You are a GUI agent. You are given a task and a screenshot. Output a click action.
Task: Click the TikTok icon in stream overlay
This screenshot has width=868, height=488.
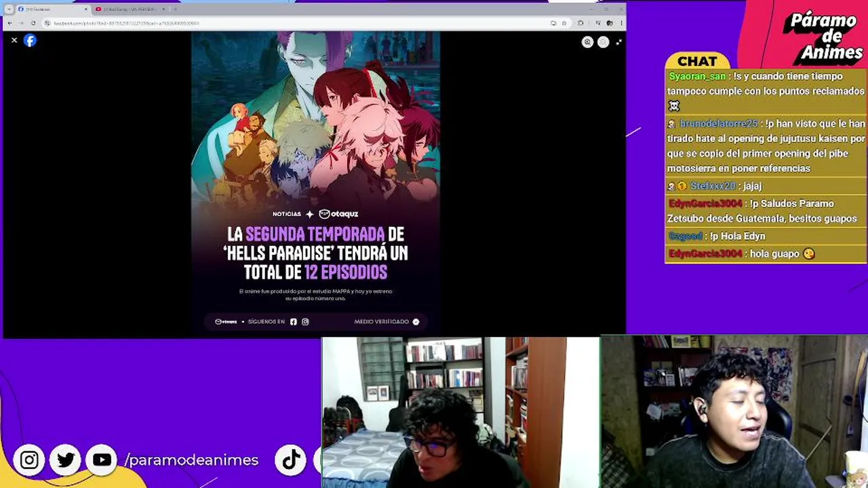[x=291, y=460]
